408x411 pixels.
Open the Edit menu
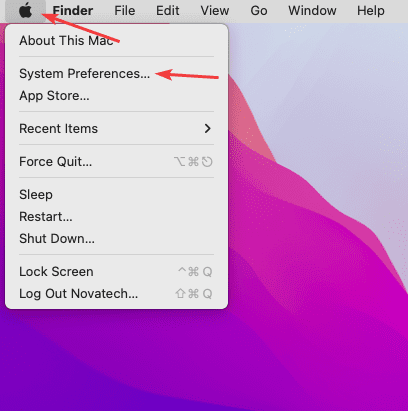pos(168,11)
